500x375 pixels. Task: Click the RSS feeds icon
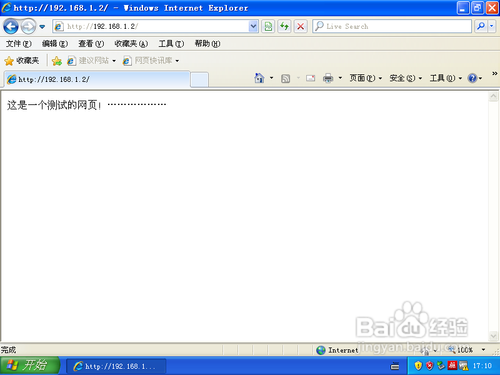tap(286, 78)
